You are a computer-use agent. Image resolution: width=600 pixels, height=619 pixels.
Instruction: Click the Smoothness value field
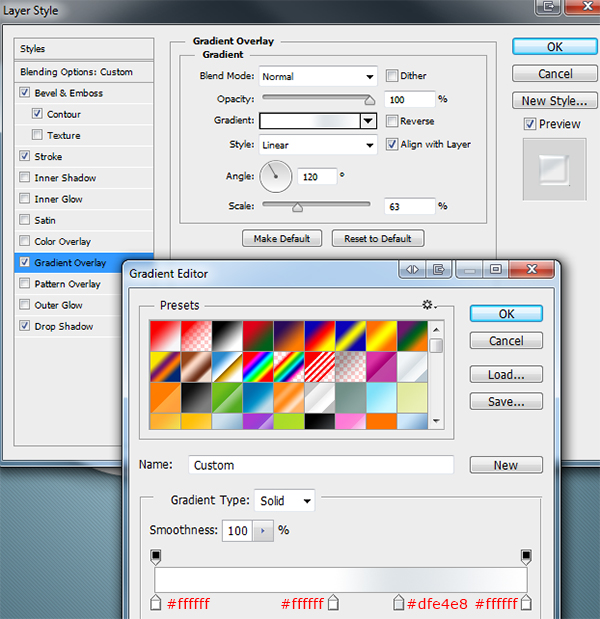pos(237,531)
